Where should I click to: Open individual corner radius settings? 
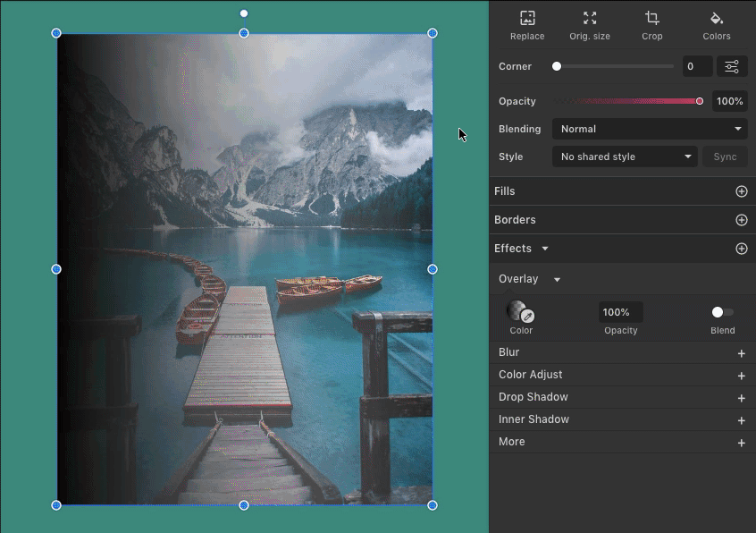(732, 66)
